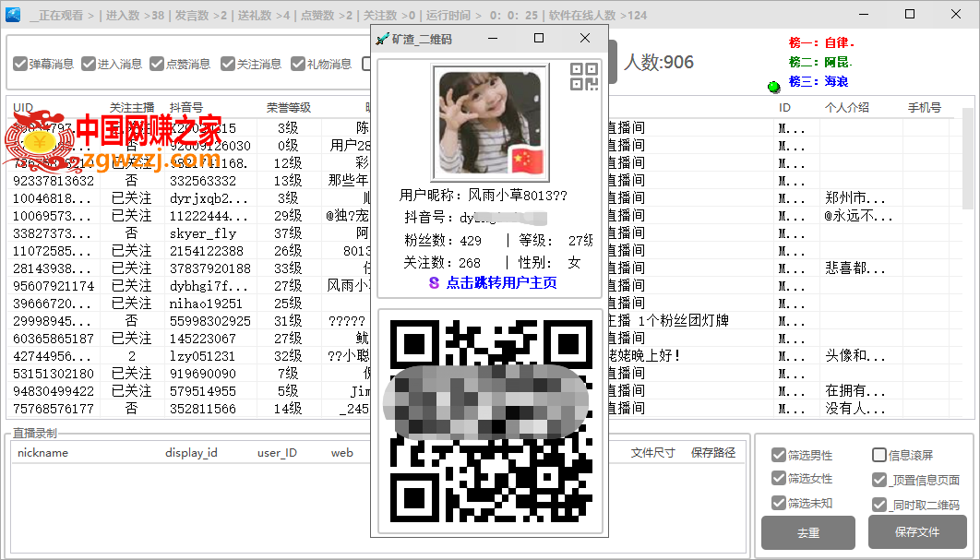Select row with UID 94830499422
Image resolution: width=980 pixels, height=560 pixels.
54,390
